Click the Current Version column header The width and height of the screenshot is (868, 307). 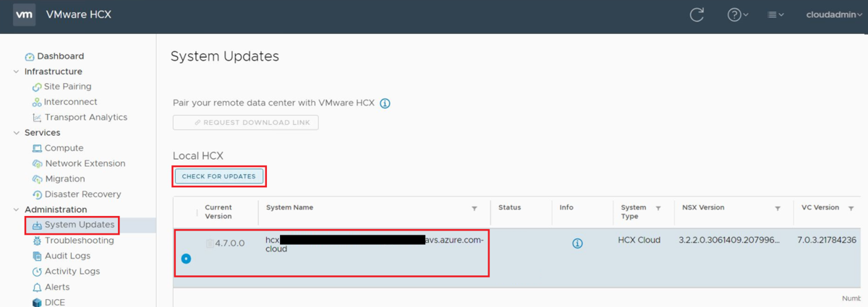(x=218, y=212)
